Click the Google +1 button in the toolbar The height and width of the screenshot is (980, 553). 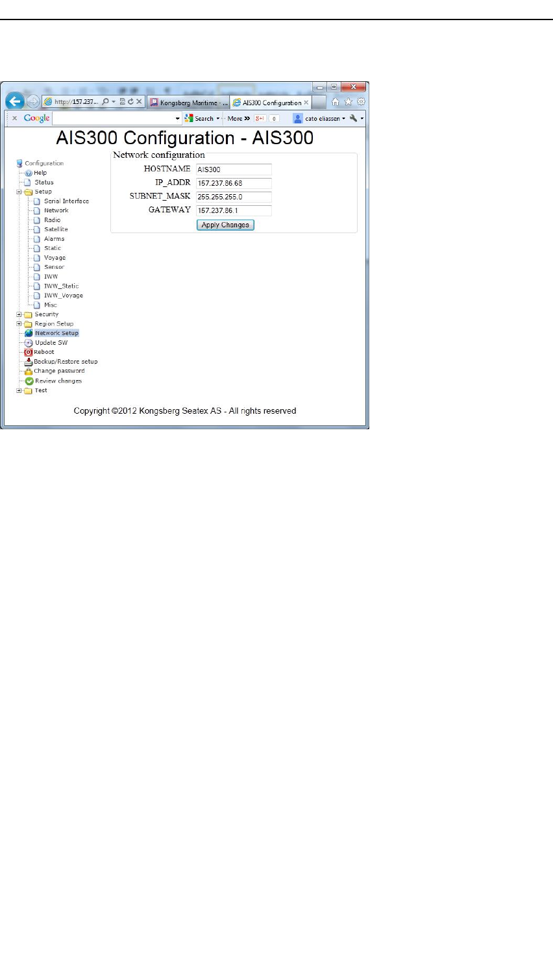coord(260,118)
